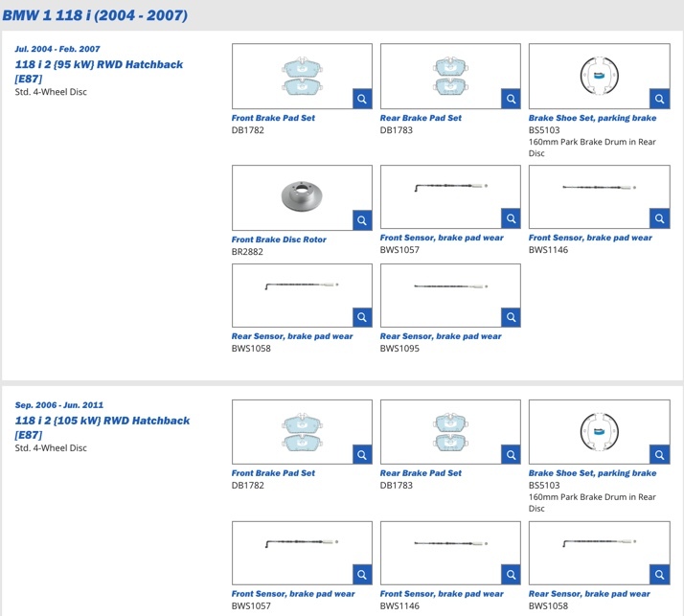The image size is (684, 616).
Task: Open Front Sensor link above BWS1057, 95 kW
Action: (442, 238)
